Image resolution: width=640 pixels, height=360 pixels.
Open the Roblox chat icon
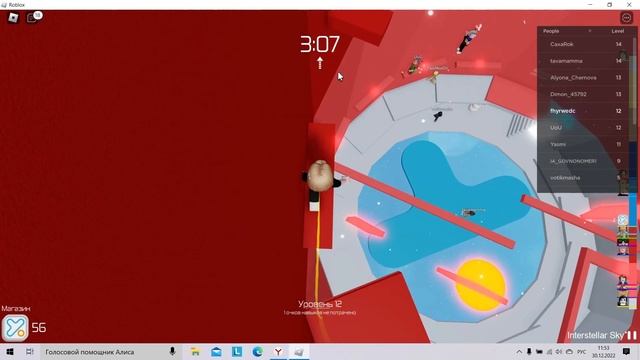pos(33,17)
